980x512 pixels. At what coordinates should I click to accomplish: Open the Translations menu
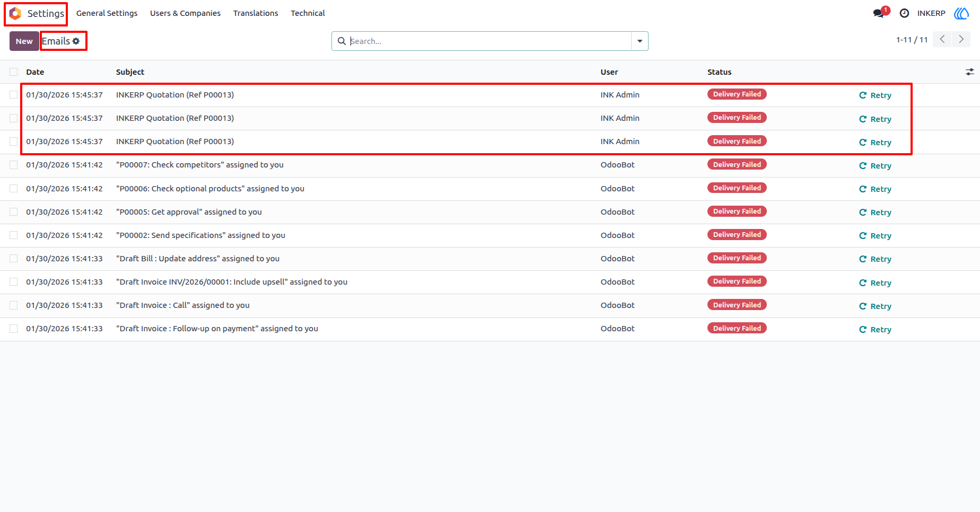256,13
